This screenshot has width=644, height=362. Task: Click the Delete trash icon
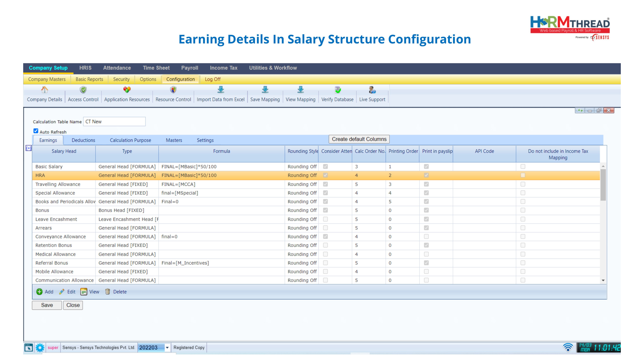(108, 292)
